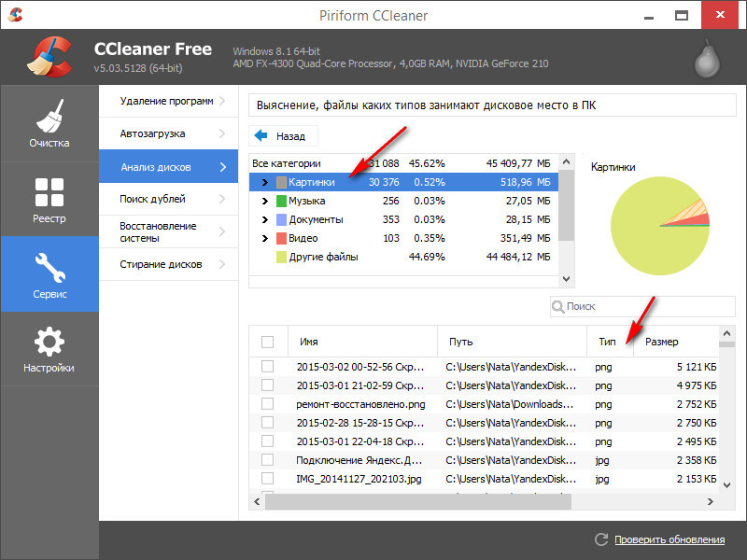
Task: Expand the Музыка category arrow
Action: 265,201
